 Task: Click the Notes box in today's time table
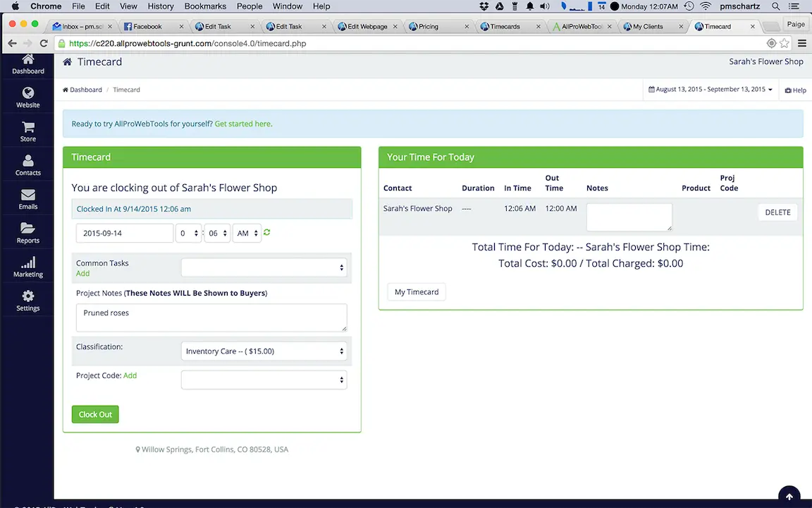pos(629,217)
